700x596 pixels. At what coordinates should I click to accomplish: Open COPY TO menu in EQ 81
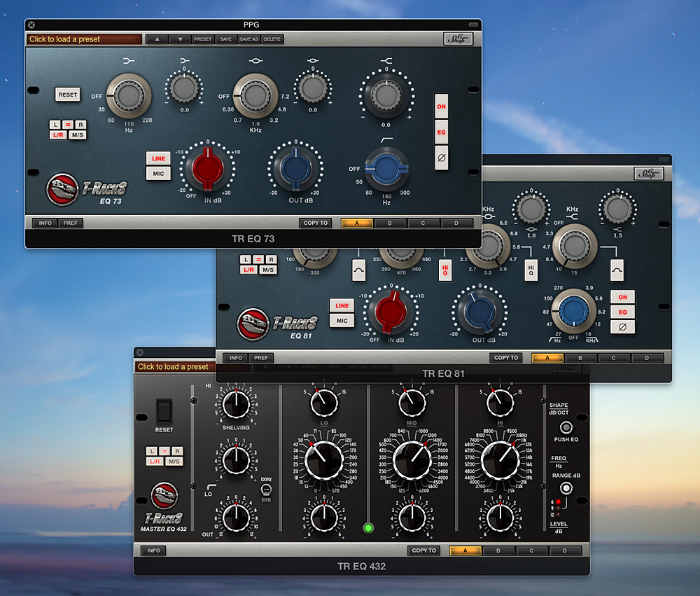pyautogui.click(x=505, y=358)
